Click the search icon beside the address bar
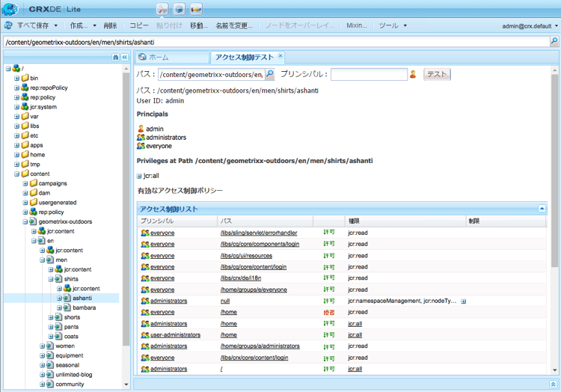561x392 pixels. 554,41
